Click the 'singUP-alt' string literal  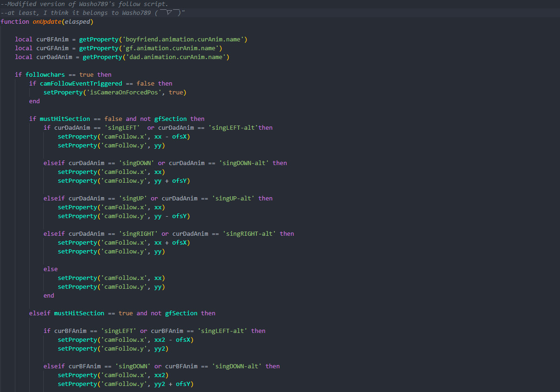(233, 199)
